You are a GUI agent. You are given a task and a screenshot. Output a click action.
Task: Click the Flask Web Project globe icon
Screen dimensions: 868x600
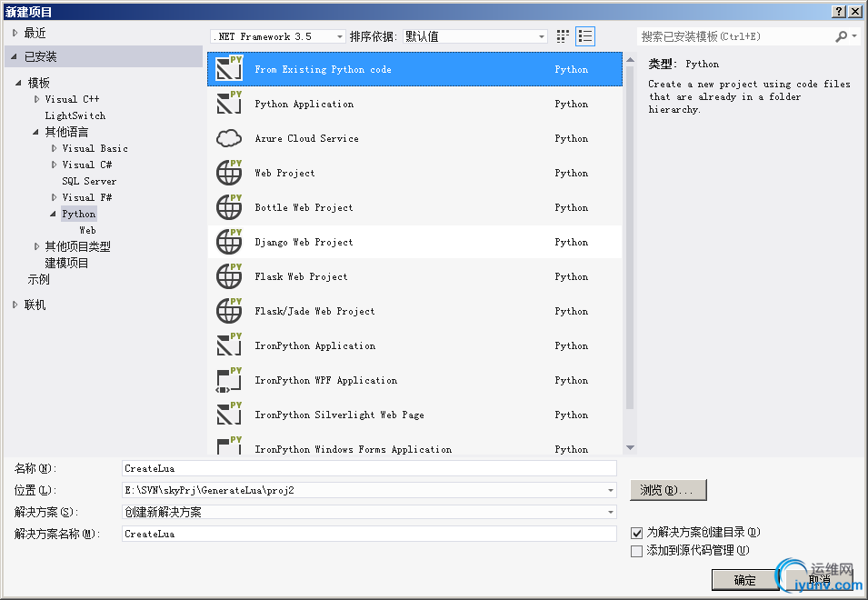(x=229, y=276)
